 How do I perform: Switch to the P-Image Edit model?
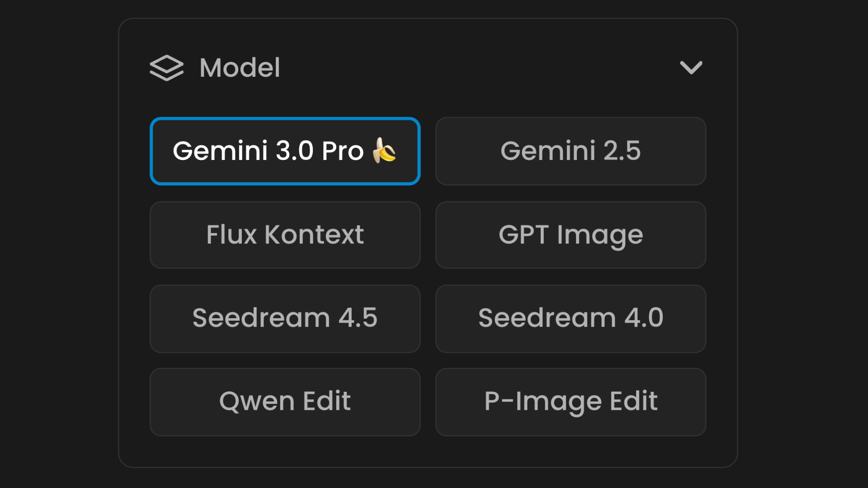(571, 402)
